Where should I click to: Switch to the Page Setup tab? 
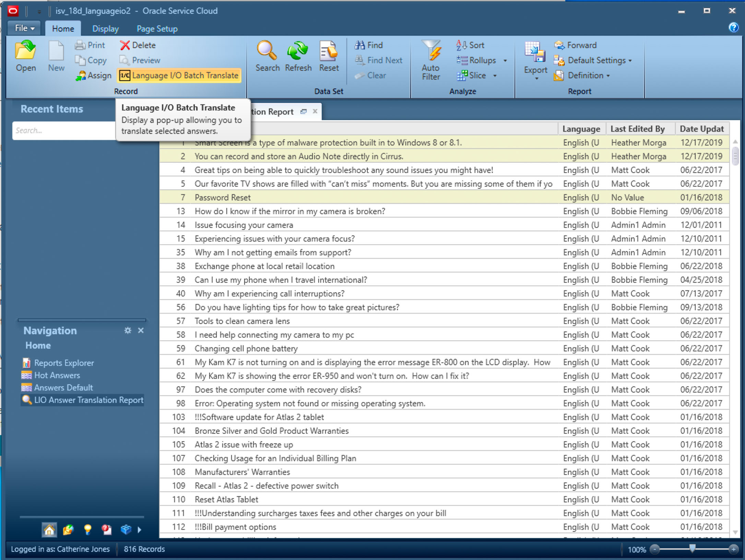point(157,28)
